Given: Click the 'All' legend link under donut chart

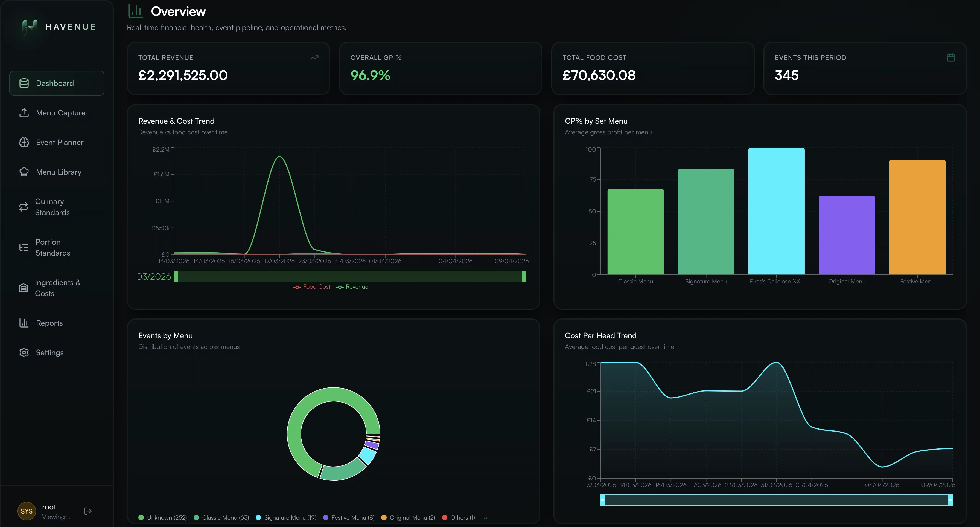Looking at the screenshot, I should [486, 517].
